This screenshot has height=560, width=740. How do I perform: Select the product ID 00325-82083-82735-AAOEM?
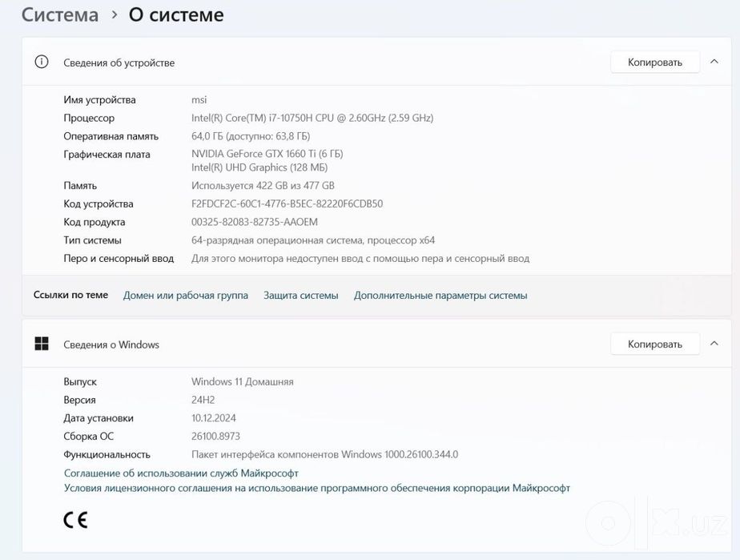pos(255,222)
